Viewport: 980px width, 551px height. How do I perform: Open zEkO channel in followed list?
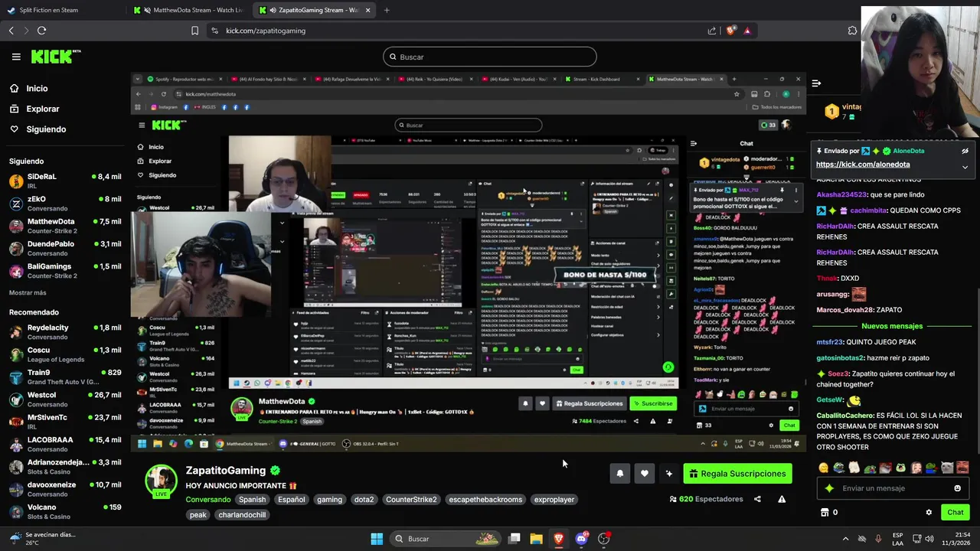(x=64, y=204)
